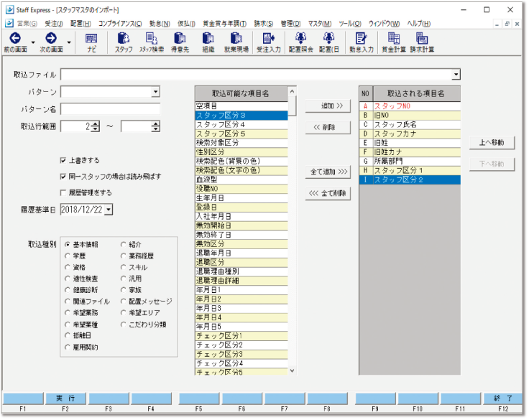The width and height of the screenshot is (529, 420).
Task: Click the Staff Express app icon in title bar
Action: click(x=10, y=9)
